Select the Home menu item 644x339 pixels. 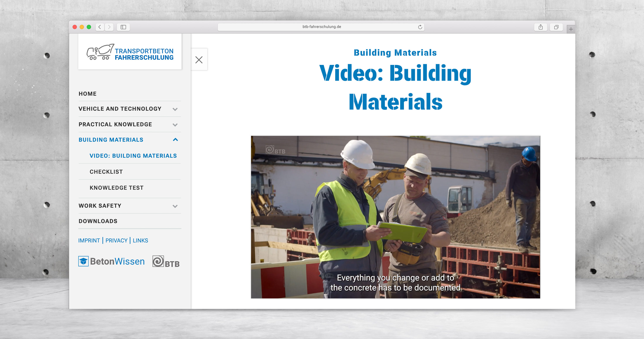coord(88,93)
